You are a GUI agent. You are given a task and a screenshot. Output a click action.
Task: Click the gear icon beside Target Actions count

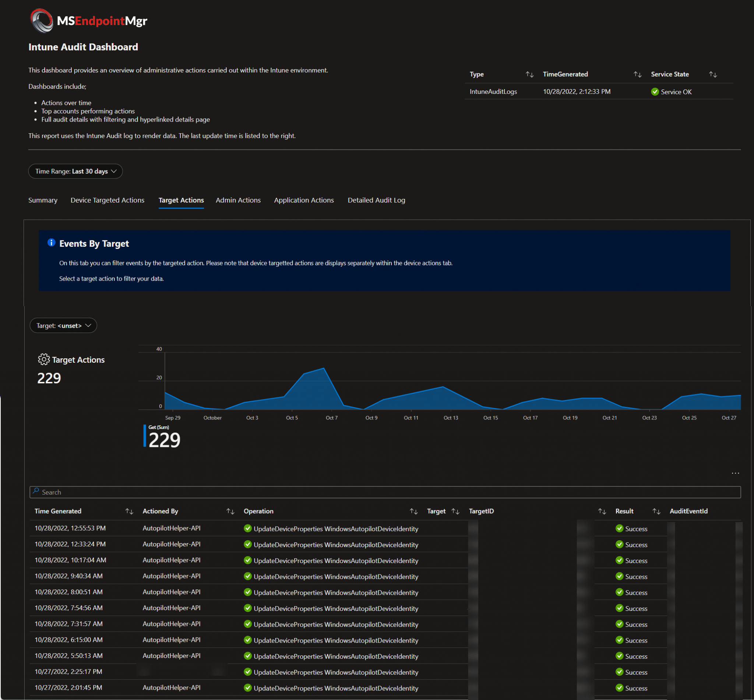pyautogui.click(x=43, y=359)
